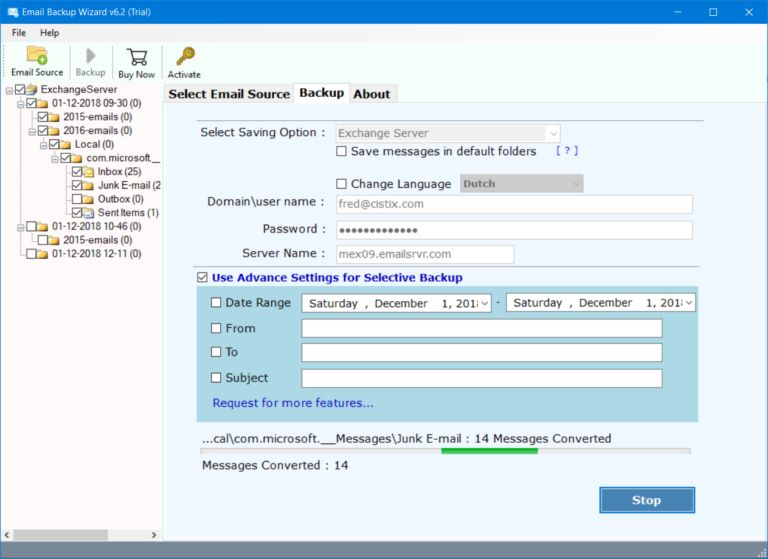This screenshot has height=559, width=768.
Task: Click the Local (0) folder icon
Action: [65, 144]
